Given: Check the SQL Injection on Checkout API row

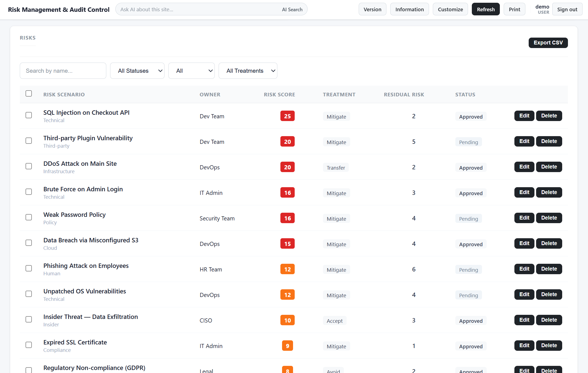Looking at the screenshot, I should click(29, 115).
